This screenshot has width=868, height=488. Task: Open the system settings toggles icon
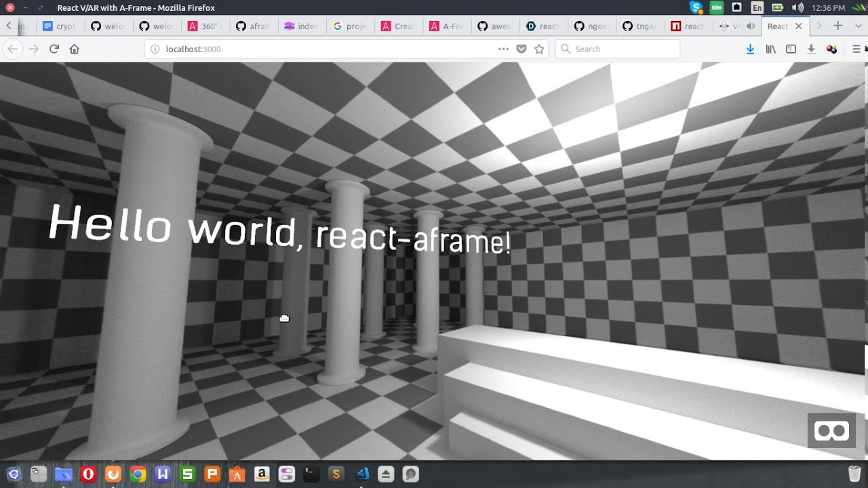286,474
